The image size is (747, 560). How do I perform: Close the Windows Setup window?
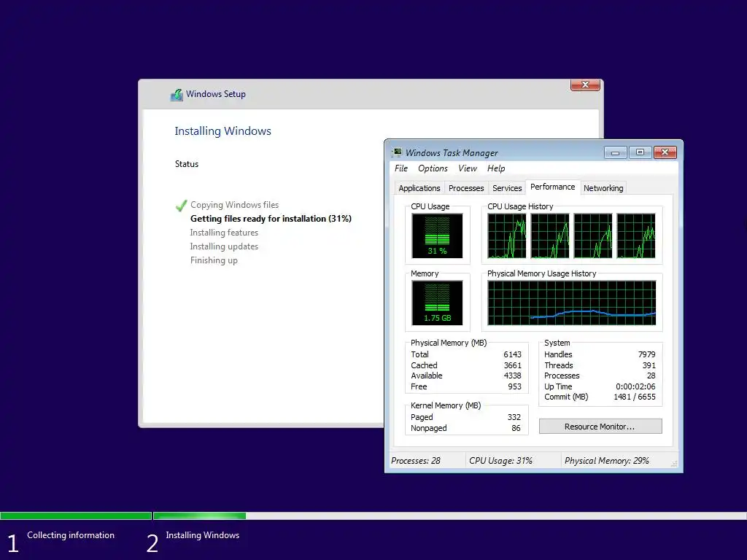pos(586,85)
